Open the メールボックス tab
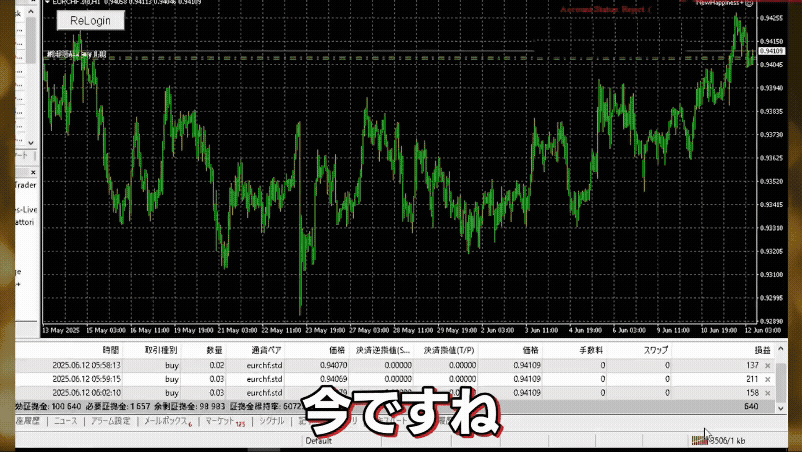802x452 pixels. pos(165,422)
